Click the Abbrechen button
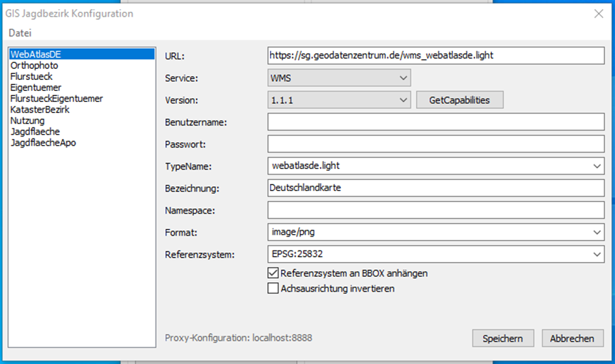615x364 pixels. (572, 339)
